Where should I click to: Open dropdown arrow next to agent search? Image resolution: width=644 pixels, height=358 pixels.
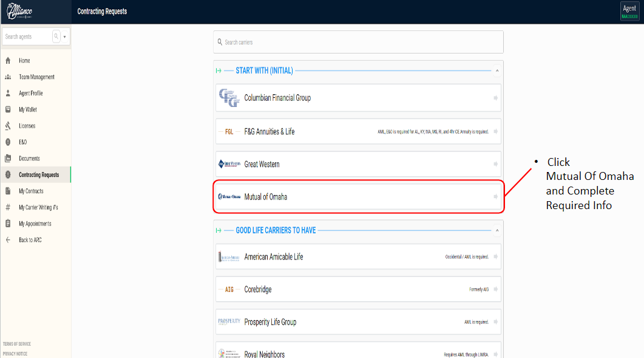[65, 37]
